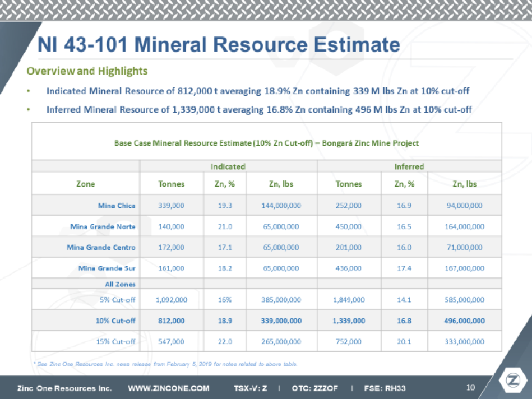Select the Indicated Mineral Resource bullet line
The width and height of the screenshot is (532, 399).
tap(258, 91)
